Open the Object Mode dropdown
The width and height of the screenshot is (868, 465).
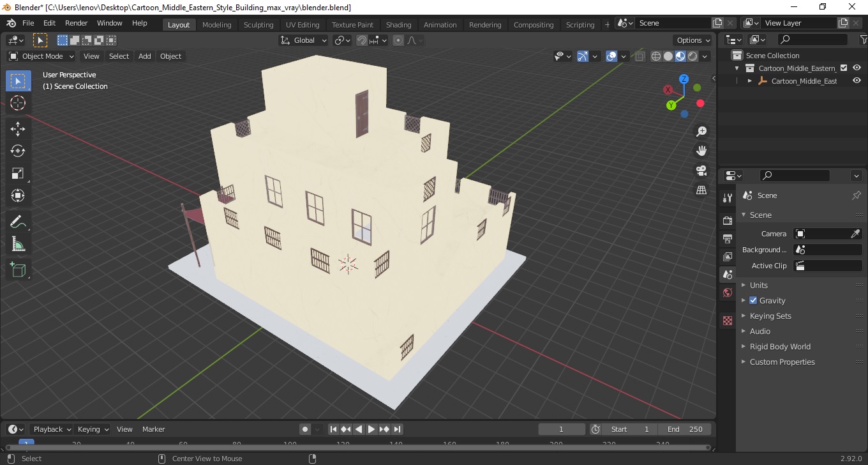coord(41,56)
